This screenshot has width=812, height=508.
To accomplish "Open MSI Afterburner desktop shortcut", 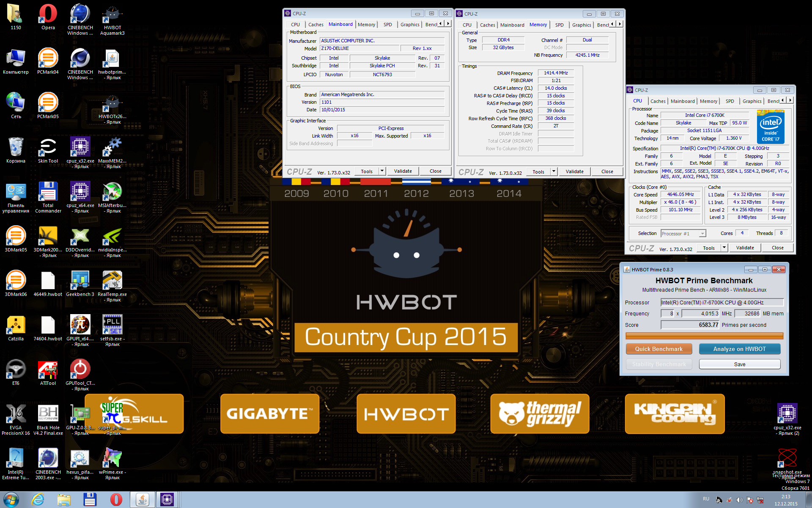I will 112,197.
